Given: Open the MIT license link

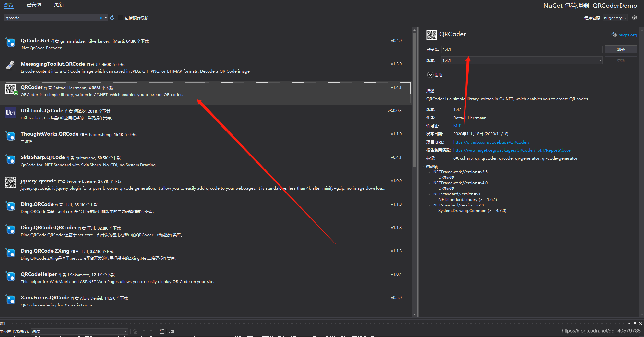Looking at the screenshot, I should point(457,126).
